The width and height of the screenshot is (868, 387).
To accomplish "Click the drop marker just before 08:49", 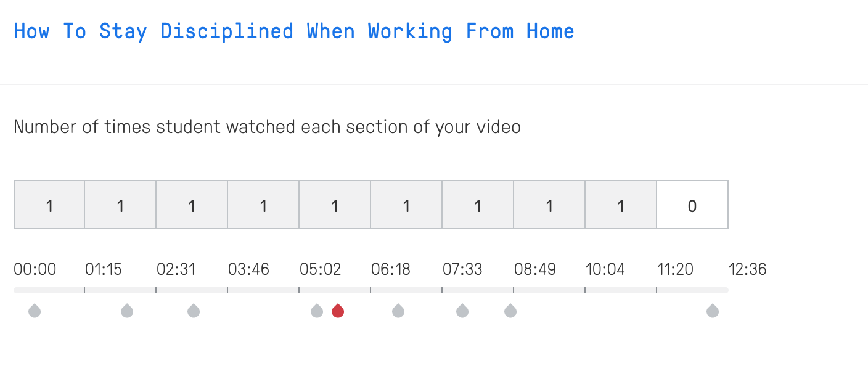I will (510, 311).
